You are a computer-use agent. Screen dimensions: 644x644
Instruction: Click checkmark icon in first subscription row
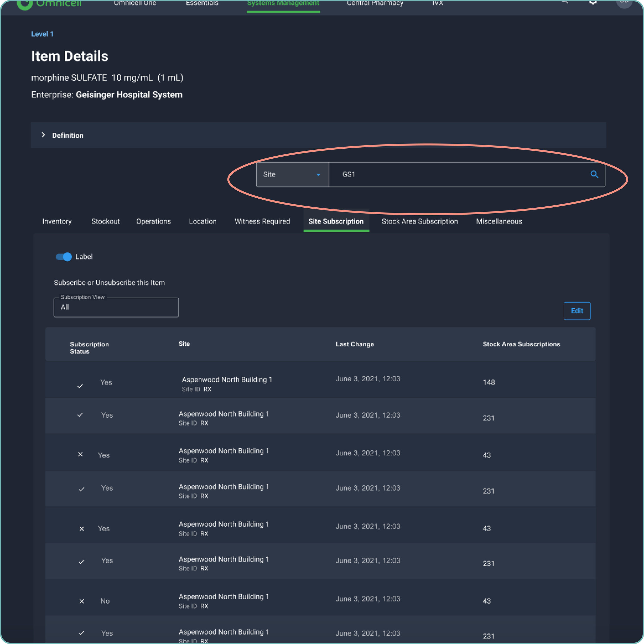(80, 386)
